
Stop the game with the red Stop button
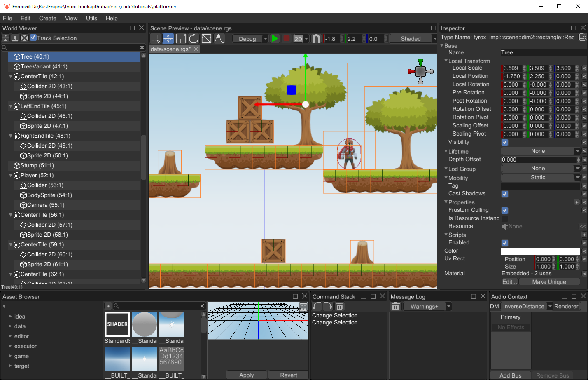tap(287, 38)
